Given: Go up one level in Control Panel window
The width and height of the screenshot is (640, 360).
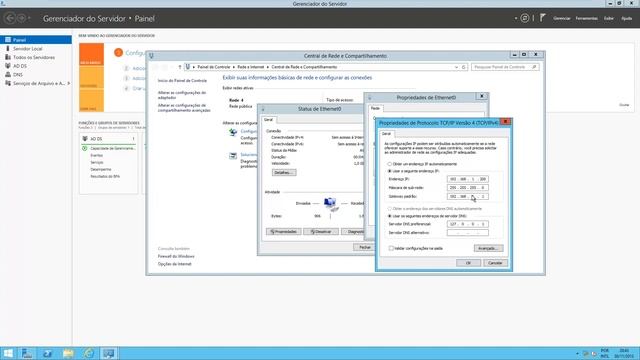Looking at the screenshot, I should pyautogui.click(x=180, y=67).
